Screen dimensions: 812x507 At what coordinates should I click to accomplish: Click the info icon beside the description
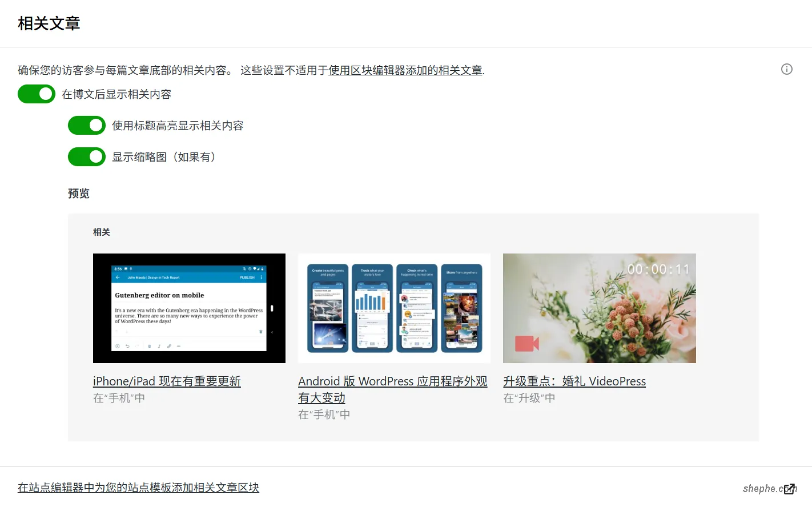[x=786, y=69]
